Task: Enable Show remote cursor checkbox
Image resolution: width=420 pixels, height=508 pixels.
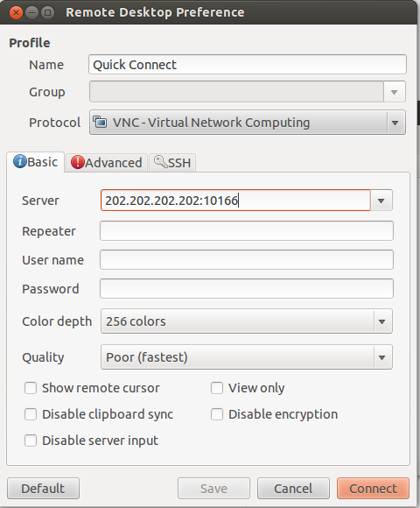Action: 31,388
